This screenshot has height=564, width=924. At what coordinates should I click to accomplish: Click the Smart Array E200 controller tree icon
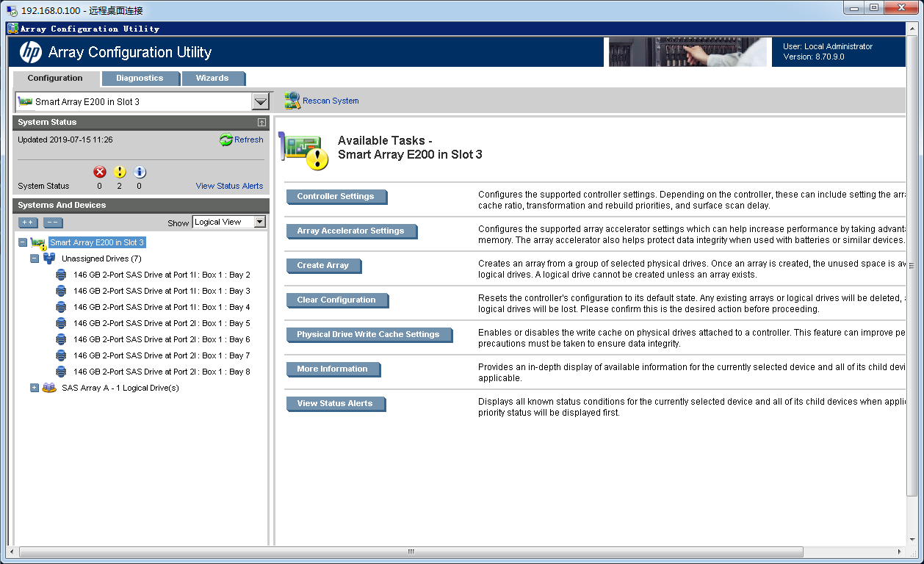38,242
